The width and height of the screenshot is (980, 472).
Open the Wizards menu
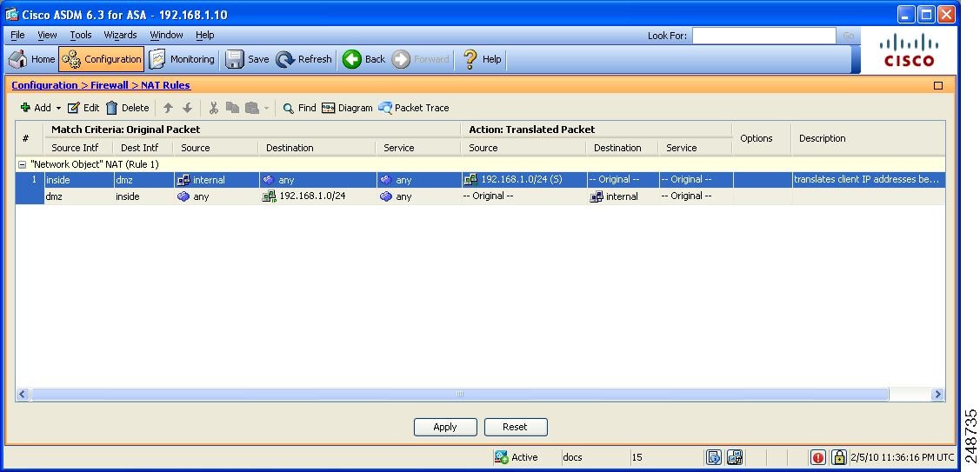pyautogui.click(x=121, y=35)
